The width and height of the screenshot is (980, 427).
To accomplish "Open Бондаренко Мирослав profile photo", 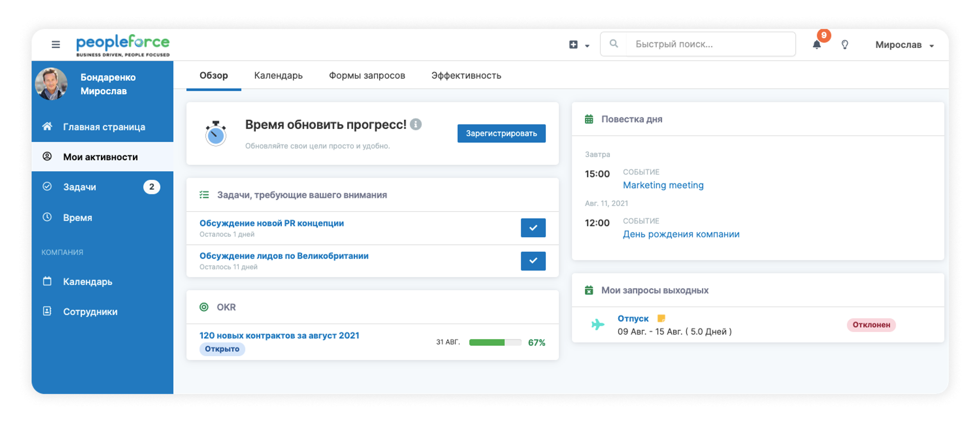I will click(x=51, y=84).
